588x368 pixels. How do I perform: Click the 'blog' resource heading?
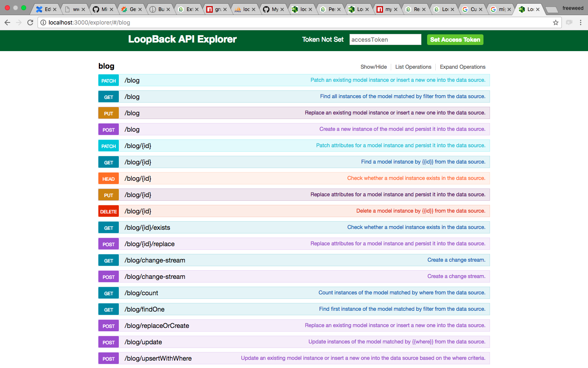[x=106, y=66]
